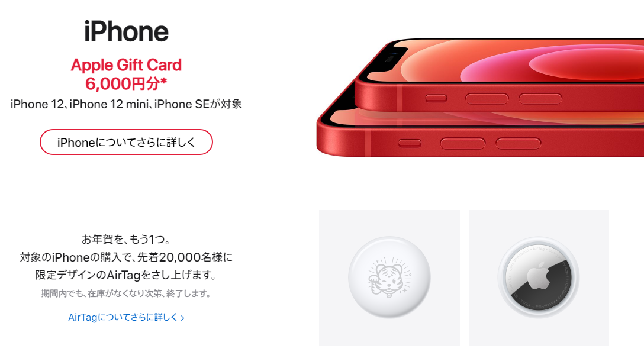
Task: Click the volume down button on upper iPhone
Action: point(540,98)
